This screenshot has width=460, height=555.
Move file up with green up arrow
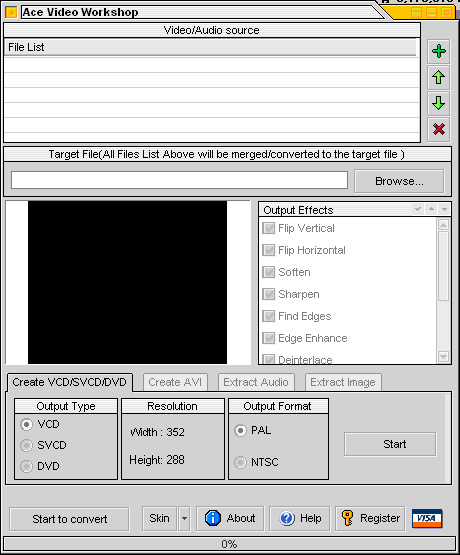(x=438, y=77)
